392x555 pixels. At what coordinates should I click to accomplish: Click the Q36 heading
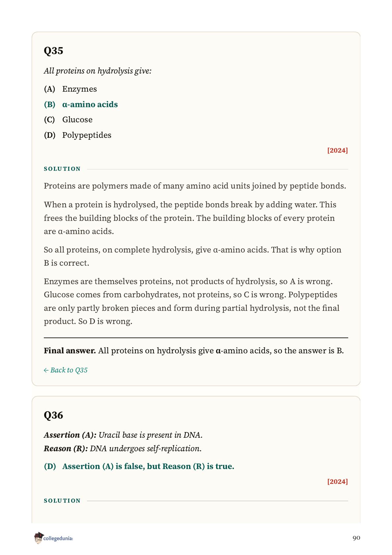coord(53,415)
